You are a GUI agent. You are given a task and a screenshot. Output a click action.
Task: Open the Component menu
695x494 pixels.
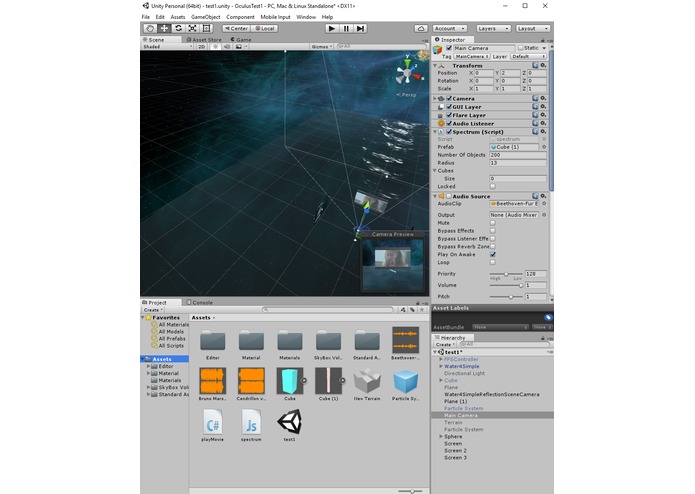point(240,17)
